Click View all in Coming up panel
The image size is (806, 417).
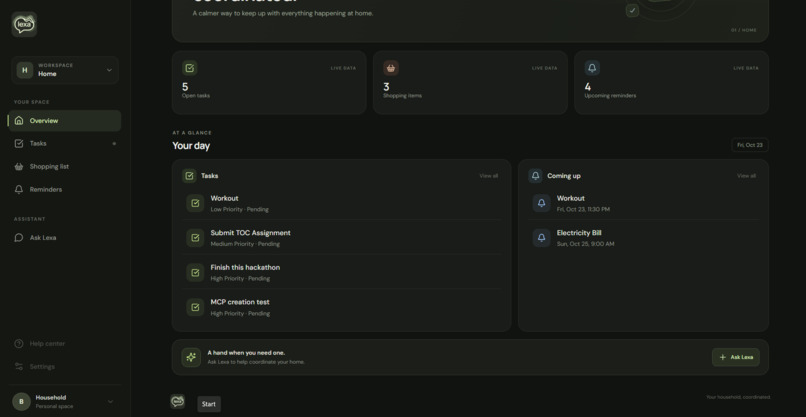(746, 176)
